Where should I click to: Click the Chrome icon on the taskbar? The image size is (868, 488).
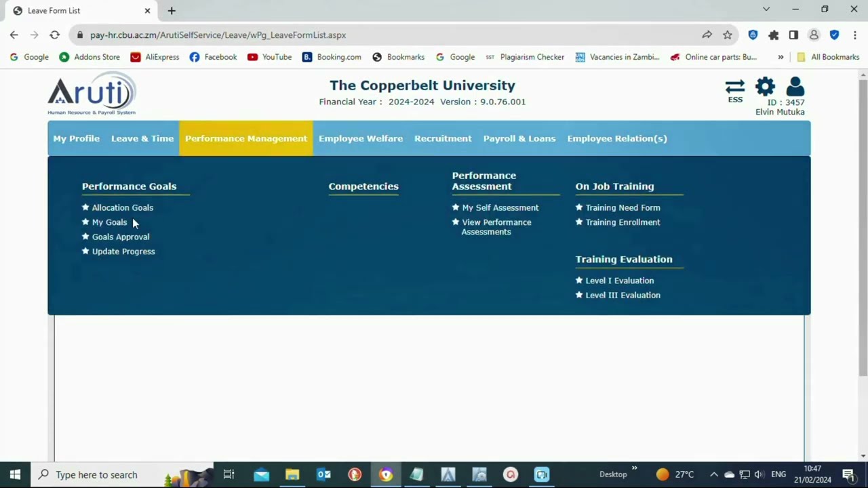pyautogui.click(x=386, y=474)
